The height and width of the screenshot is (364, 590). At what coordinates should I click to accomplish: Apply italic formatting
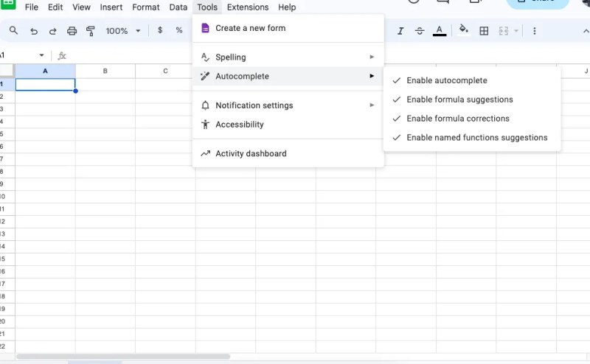(x=400, y=31)
